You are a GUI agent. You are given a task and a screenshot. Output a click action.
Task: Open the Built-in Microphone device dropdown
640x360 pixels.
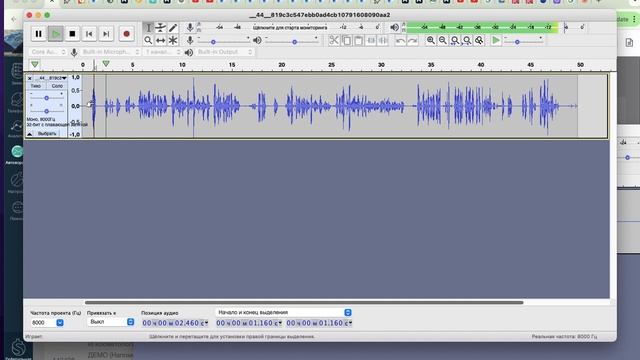pos(111,52)
